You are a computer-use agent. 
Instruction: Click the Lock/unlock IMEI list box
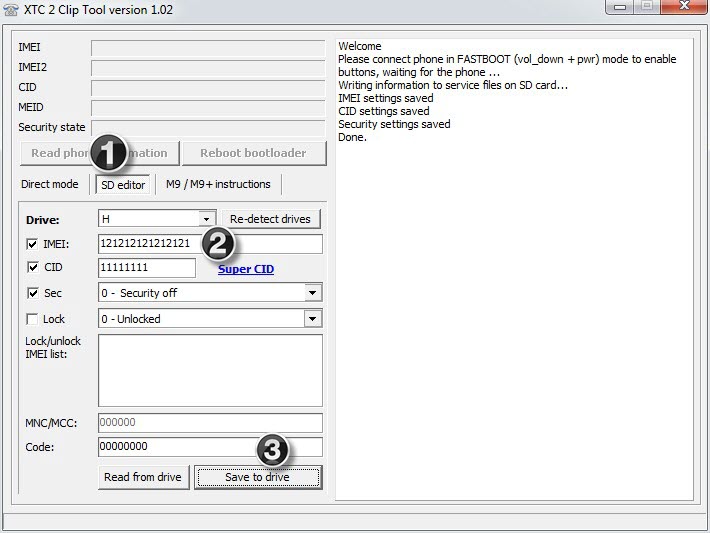click(210, 370)
